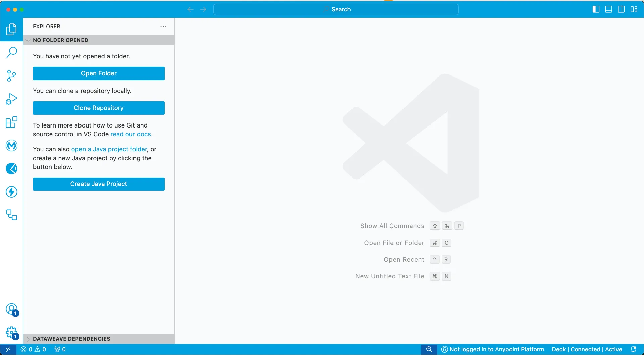Open Explorer Views and More Actions menu
Screen dimensions: 644x355
[x=163, y=26]
